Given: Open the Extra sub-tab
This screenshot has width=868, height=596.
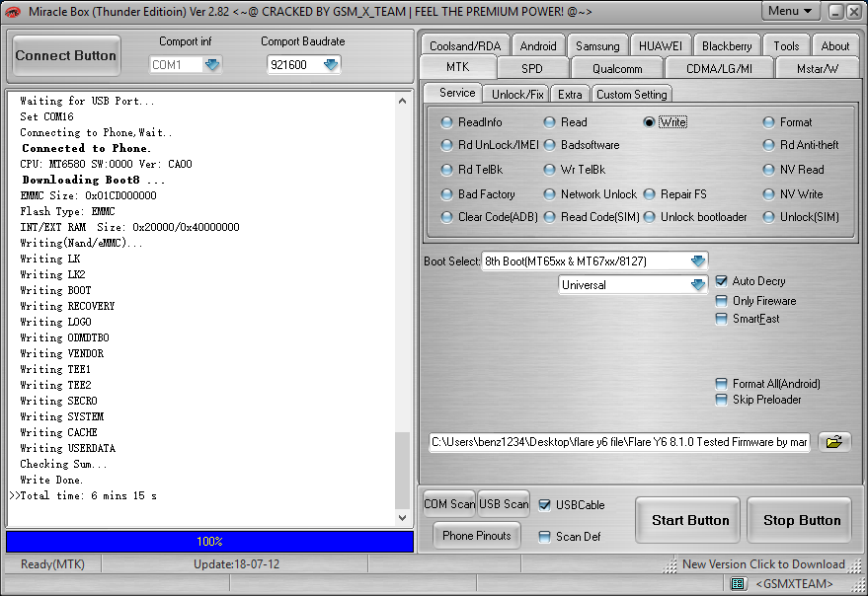Looking at the screenshot, I should click(570, 94).
